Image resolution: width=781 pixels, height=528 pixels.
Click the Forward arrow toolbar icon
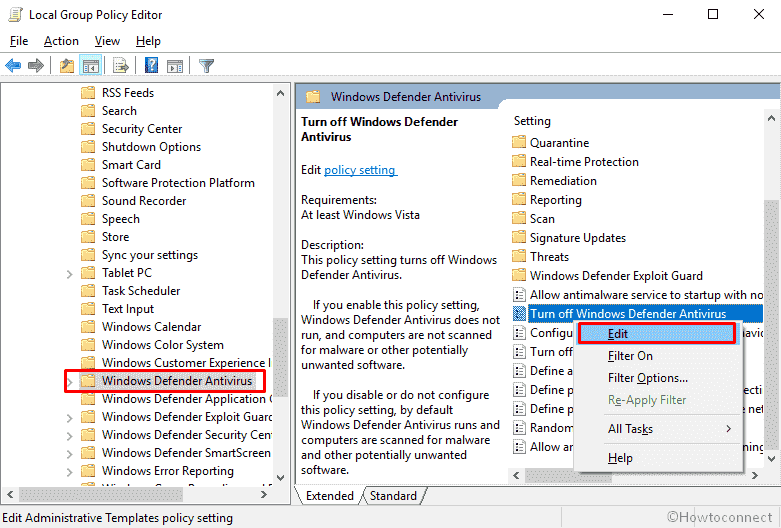[36, 65]
